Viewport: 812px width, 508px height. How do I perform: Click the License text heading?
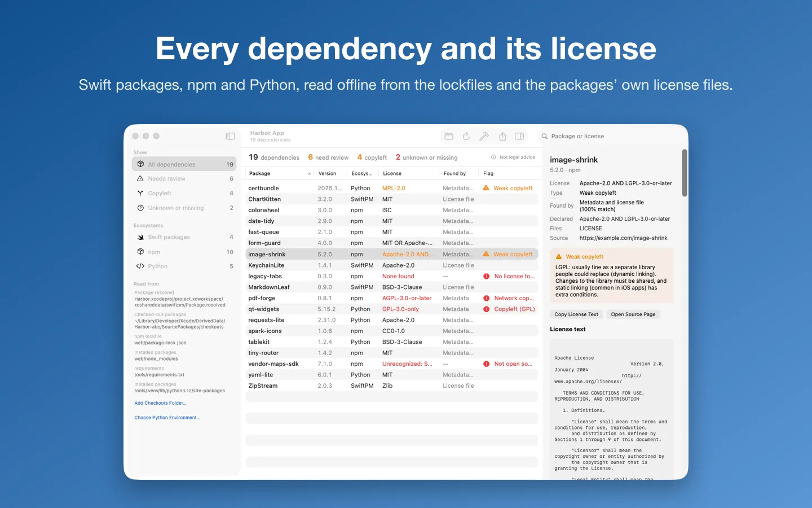coord(568,329)
